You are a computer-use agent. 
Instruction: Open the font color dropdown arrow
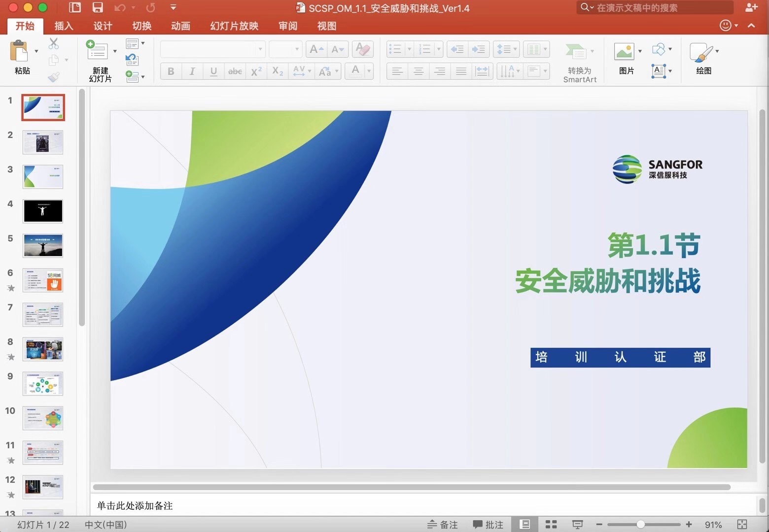(x=369, y=71)
